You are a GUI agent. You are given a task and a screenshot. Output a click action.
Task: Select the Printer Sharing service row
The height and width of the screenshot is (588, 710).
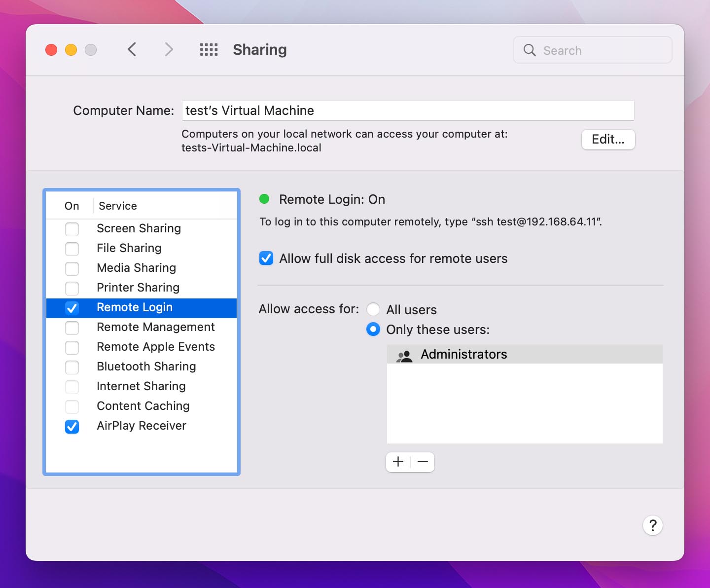[142, 288]
